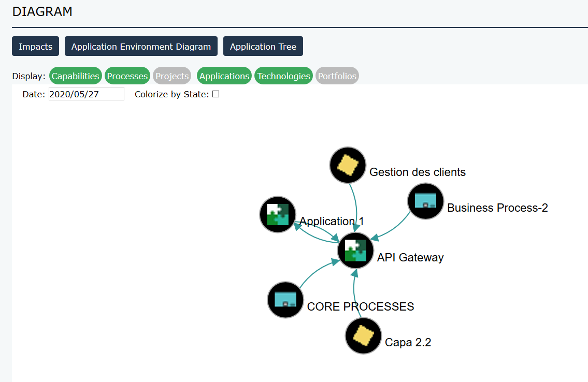Switch to the Application Tree view

point(263,47)
